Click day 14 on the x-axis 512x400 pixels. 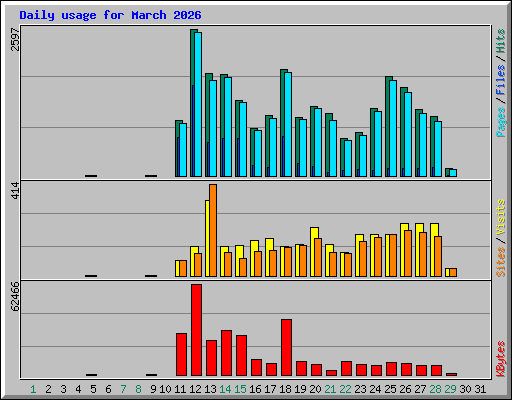tap(225, 389)
